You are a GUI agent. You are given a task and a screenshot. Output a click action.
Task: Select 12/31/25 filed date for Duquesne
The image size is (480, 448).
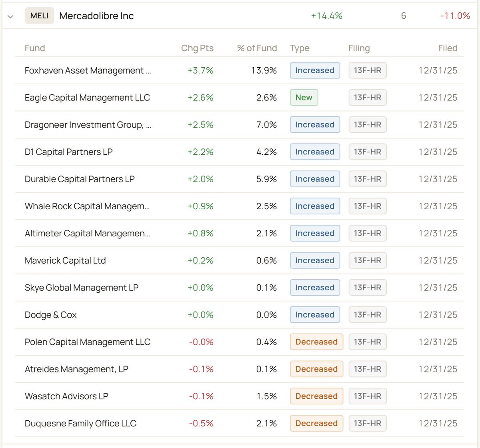pos(438,424)
